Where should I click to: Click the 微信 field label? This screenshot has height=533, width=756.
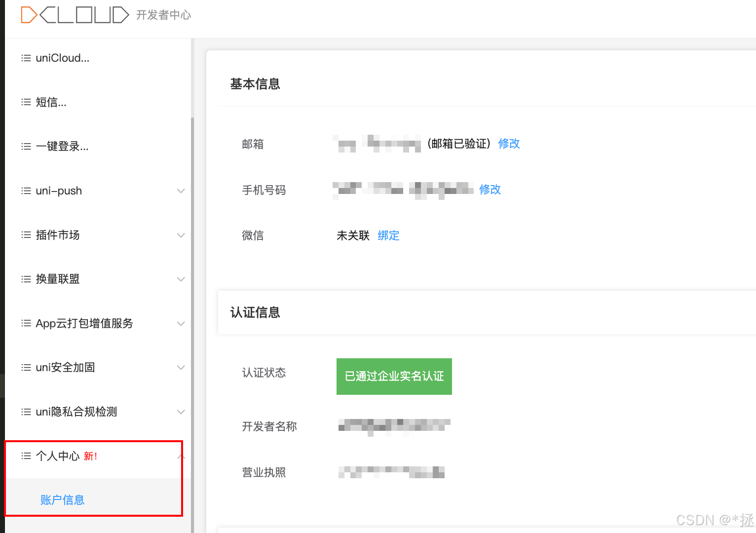(253, 235)
